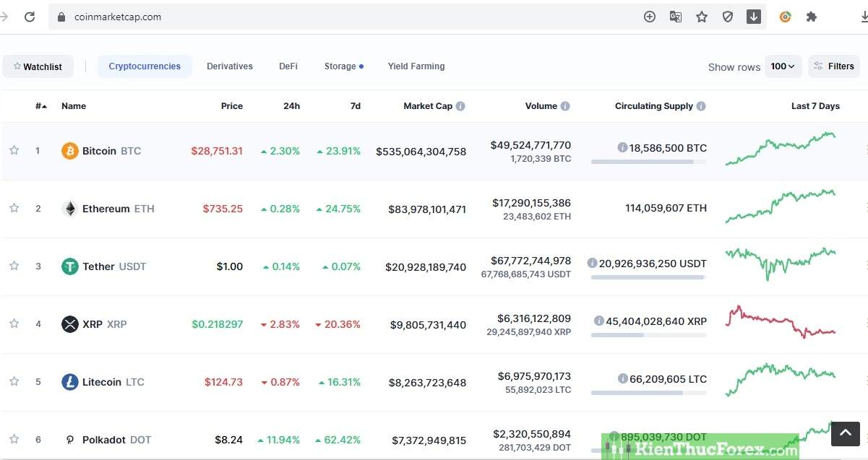Click Tether circulating supply progress bar
The height and width of the screenshot is (460, 868).
[x=648, y=277]
